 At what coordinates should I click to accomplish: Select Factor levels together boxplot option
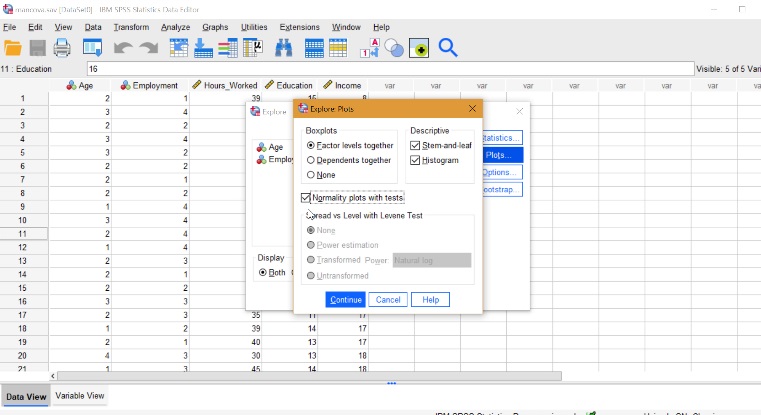(x=311, y=145)
